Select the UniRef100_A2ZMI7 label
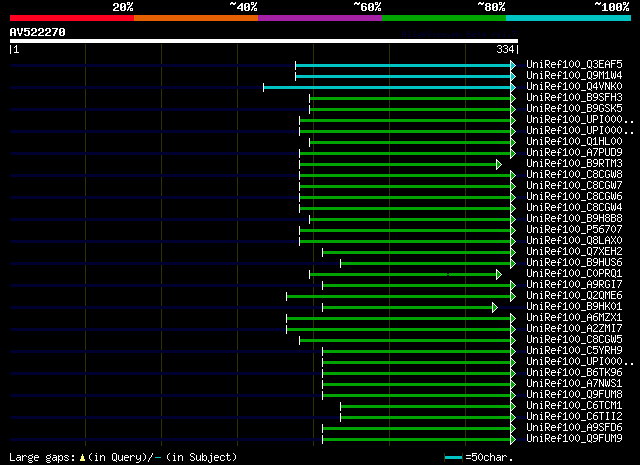This screenshot has height=465, width=640. point(574,329)
